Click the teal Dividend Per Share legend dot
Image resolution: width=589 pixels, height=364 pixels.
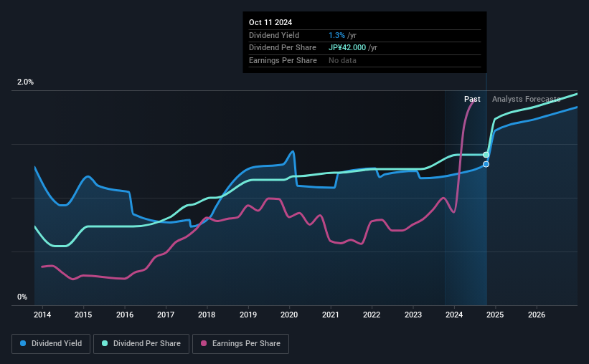tap(105, 344)
